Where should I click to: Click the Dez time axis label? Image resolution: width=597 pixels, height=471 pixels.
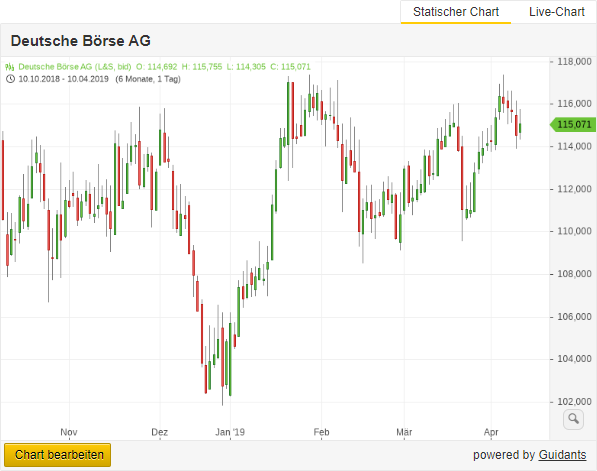[x=160, y=432]
